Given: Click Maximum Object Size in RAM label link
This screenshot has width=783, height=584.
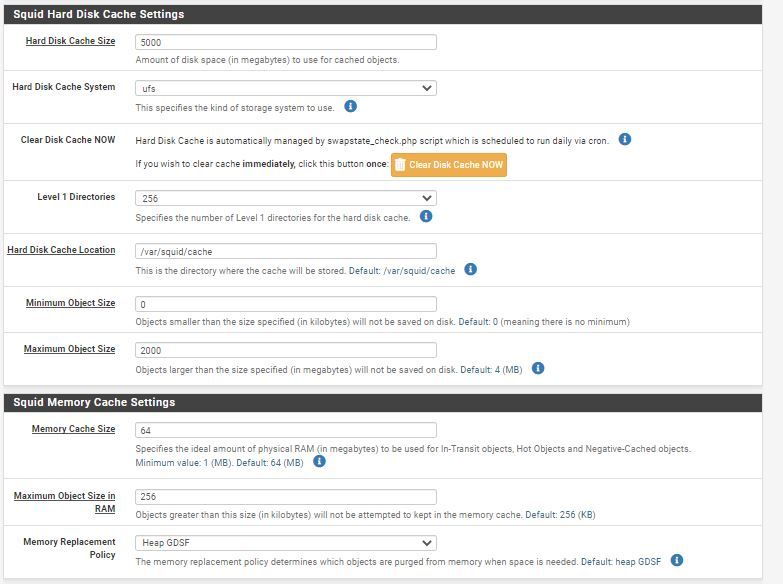Looking at the screenshot, I should coord(64,502).
